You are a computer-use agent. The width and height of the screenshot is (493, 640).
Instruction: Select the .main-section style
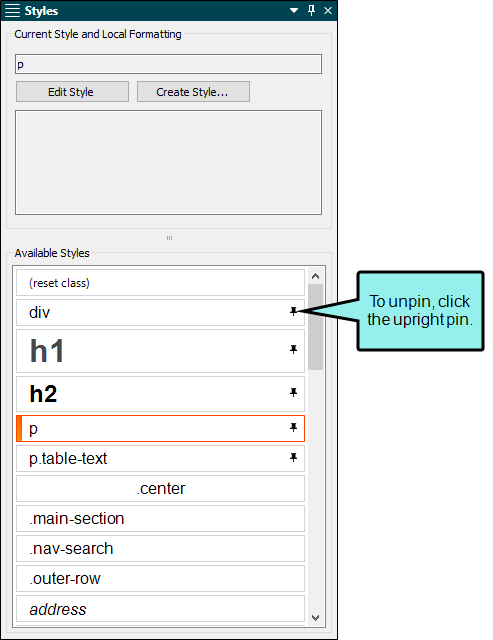point(160,518)
